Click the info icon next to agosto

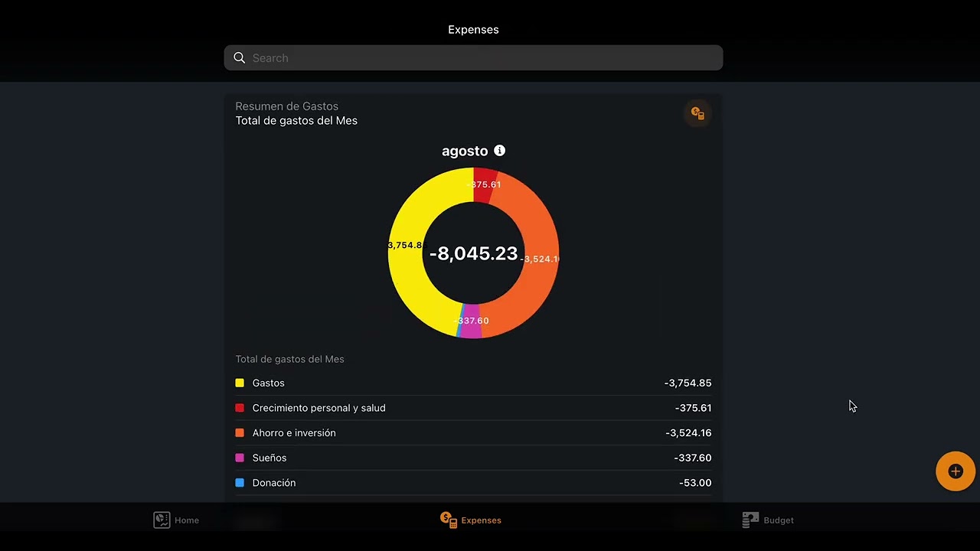tap(499, 151)
